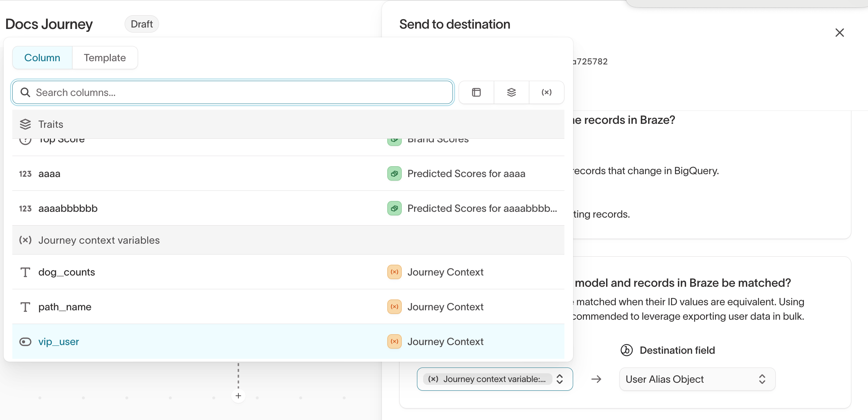
Task: Open the Journey context variable dropdown
Action: [x=495, y=379]
